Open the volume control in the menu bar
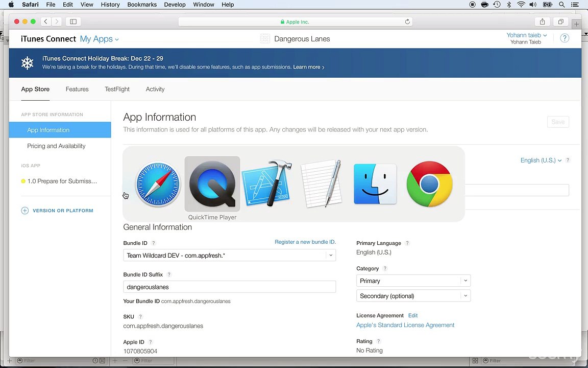Image resolution: width=588 pixels, height=368 pixels. (533, 5)
